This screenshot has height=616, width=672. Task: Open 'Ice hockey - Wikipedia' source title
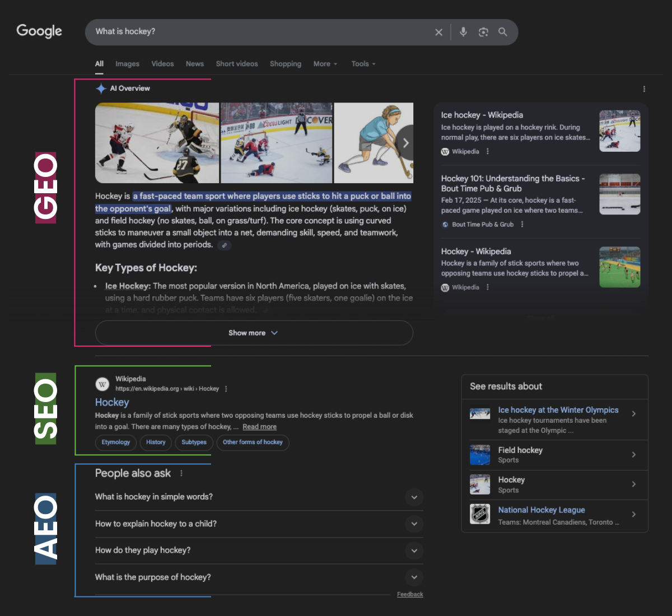click(482, 115)
